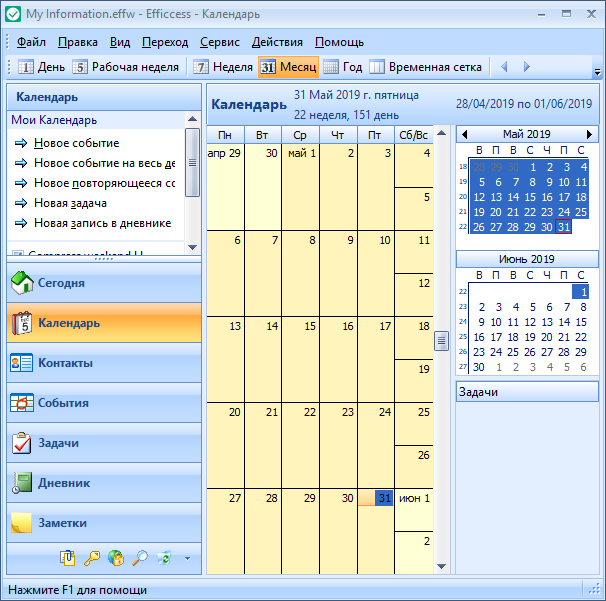This screenshot has height=601, width=606.
Task: Click Новая задача link
Action: [x=70, y=203]
